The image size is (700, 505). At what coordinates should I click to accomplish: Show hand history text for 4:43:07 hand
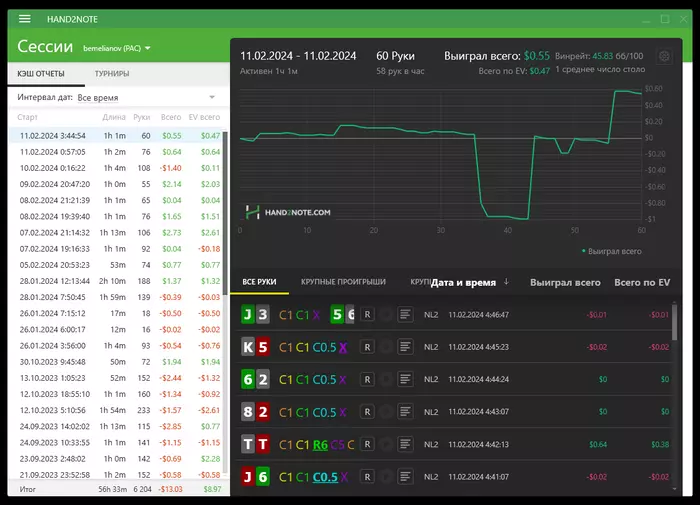[405, 412]
